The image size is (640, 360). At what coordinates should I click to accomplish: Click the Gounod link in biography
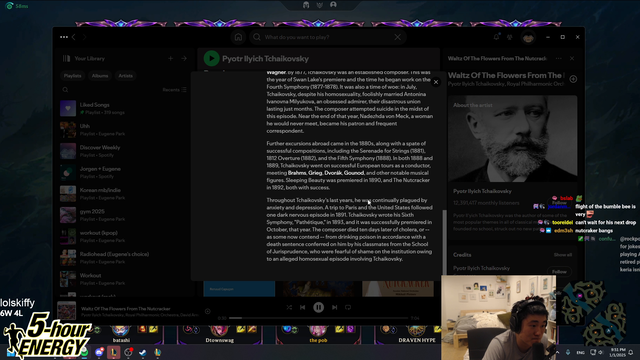coord(353,173)
